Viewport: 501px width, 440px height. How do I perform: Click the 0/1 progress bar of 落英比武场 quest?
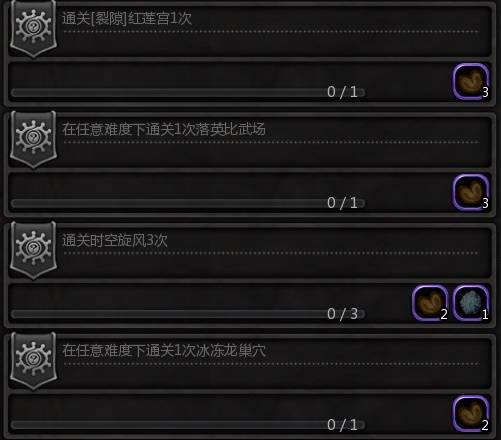click(x=188, y=203)
